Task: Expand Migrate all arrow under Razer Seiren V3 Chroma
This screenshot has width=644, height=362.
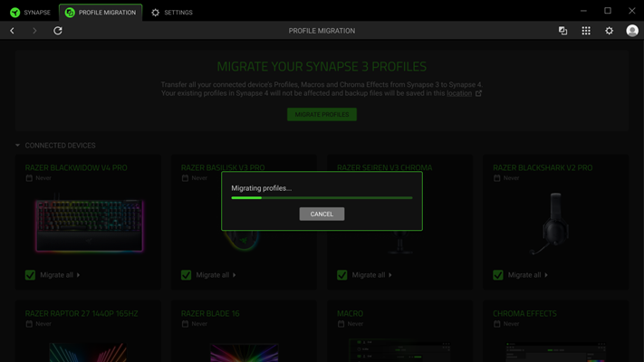Action: (390, 275)
